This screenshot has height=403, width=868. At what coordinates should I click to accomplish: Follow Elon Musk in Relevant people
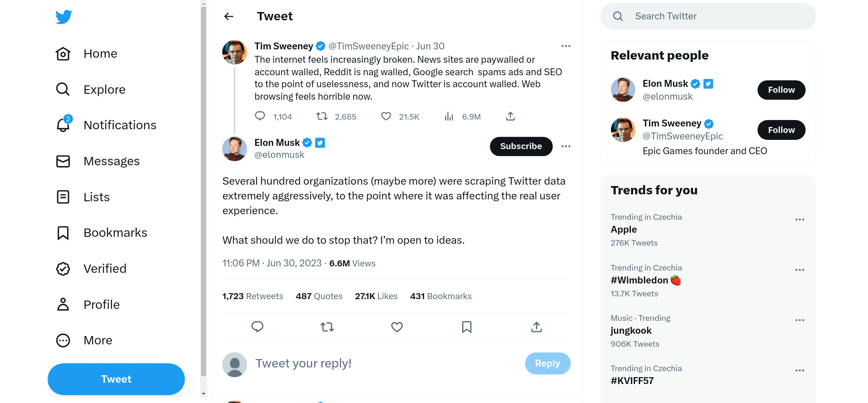click(x=781, y=90)
